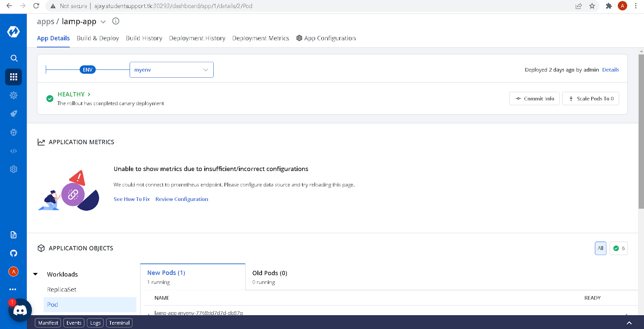644x329 pixels.
Task: Click the Logs button in bottom bar
Action: click(x=95, y=323)
